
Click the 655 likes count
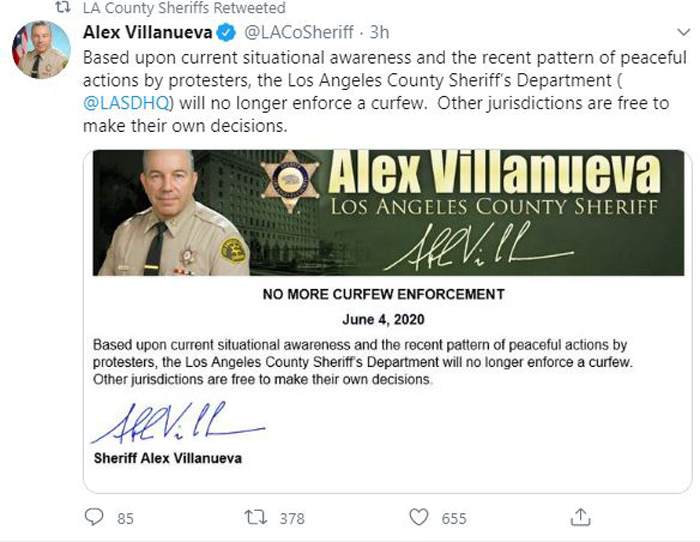[454, 518]
